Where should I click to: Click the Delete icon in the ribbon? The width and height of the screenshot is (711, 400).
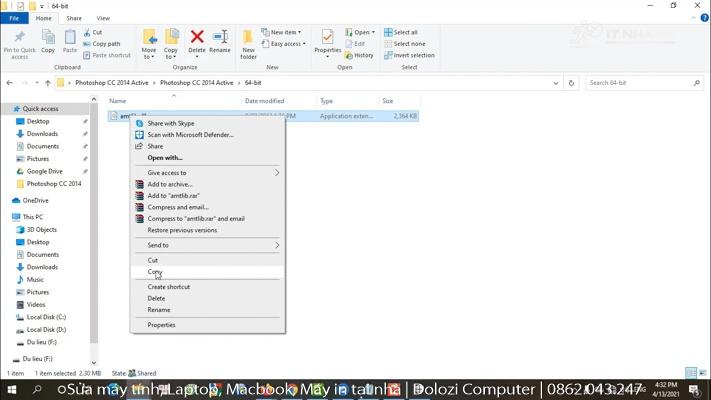pos(197,42)
